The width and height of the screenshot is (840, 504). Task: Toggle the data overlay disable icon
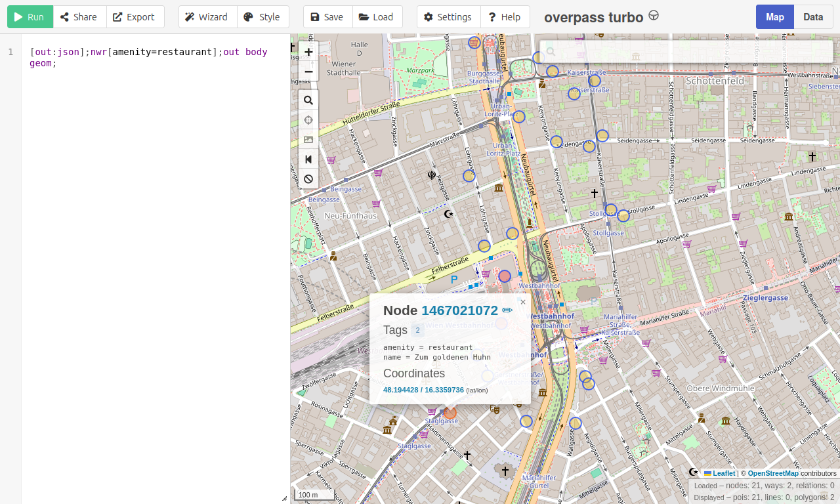[x=308, y=179]
